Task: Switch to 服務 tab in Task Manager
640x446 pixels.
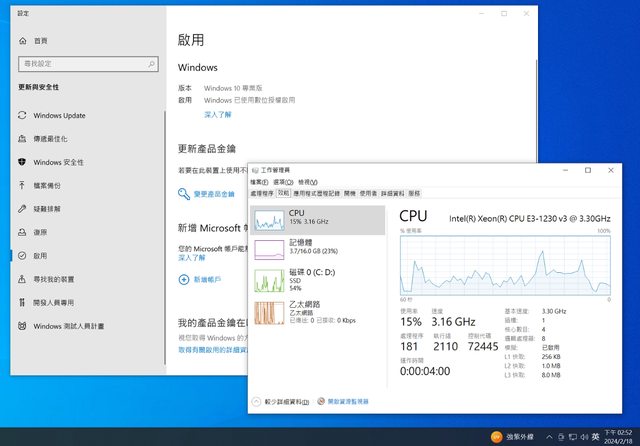Action: click(414, 193)
